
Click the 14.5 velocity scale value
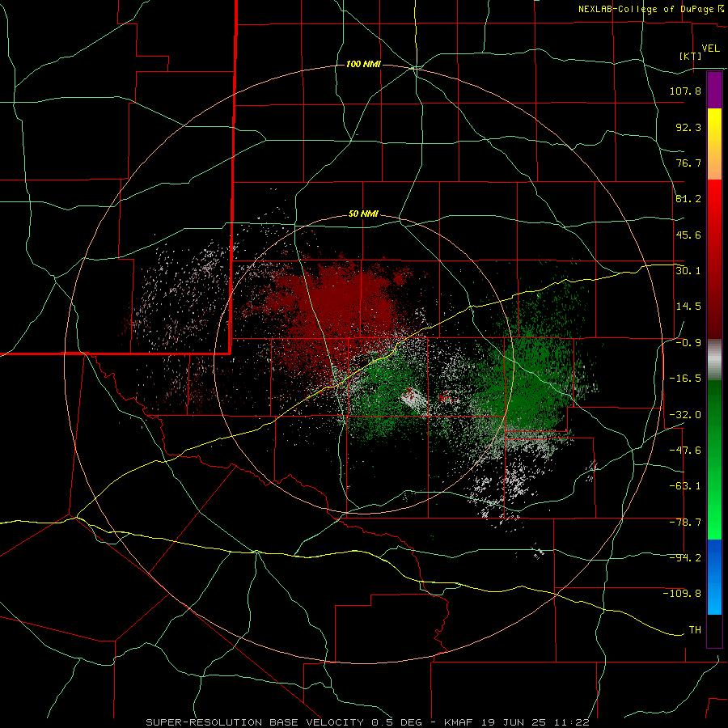click(688, 307)
